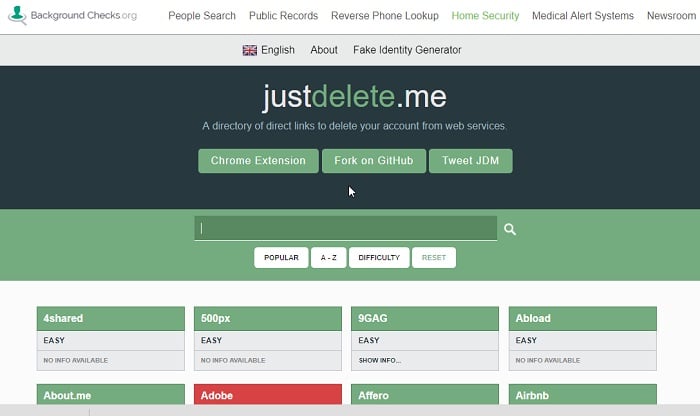Open the Newsroom menu item

(671, 16)
